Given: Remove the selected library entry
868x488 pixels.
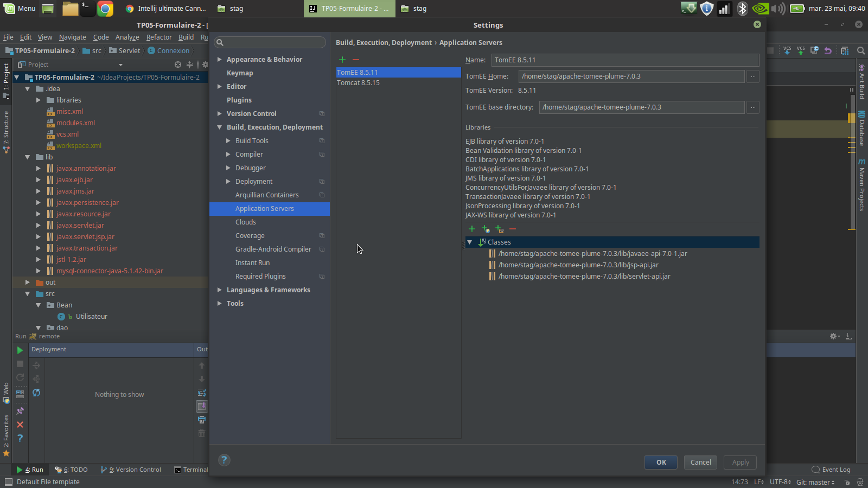Looking at the screenshot, I should tap(513, 229).
